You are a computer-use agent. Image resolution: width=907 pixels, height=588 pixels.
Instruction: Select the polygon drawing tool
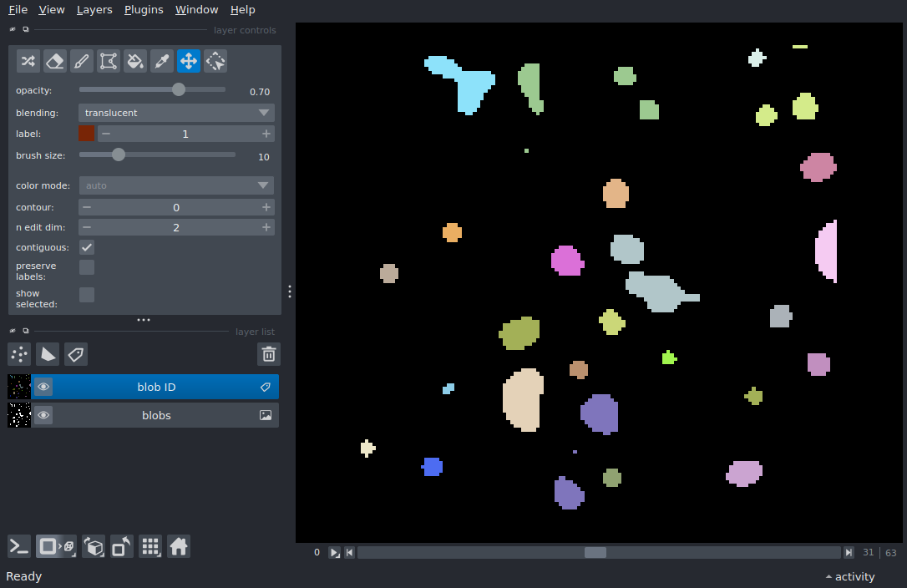pyautogui.click(x=109, y=61)
